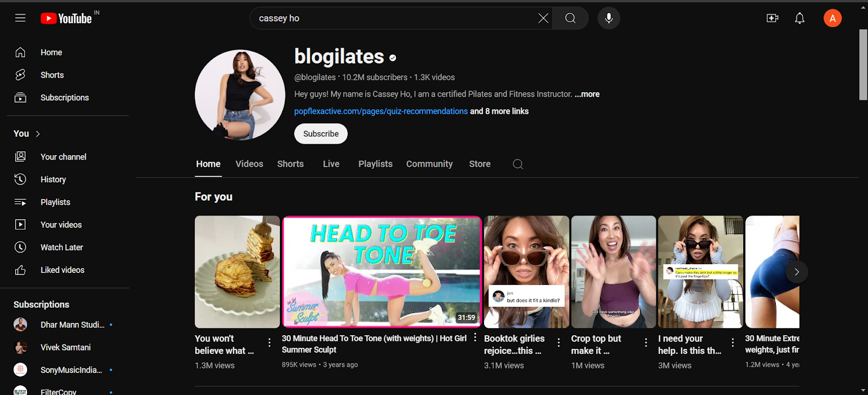Viewport: 868px width, 395px height.
Task: Open the Create video icon
Action: pyautogui.click(x=773, y=18)
